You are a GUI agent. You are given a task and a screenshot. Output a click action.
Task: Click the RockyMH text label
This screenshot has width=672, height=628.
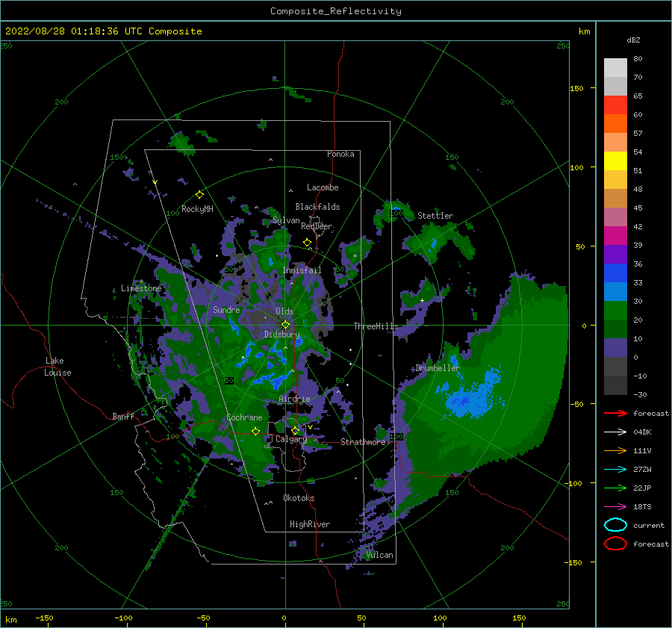197,209
